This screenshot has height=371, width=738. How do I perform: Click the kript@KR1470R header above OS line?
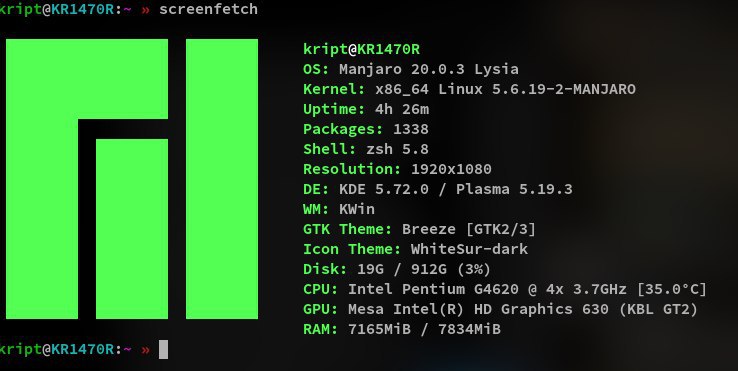tap(361, 49)
